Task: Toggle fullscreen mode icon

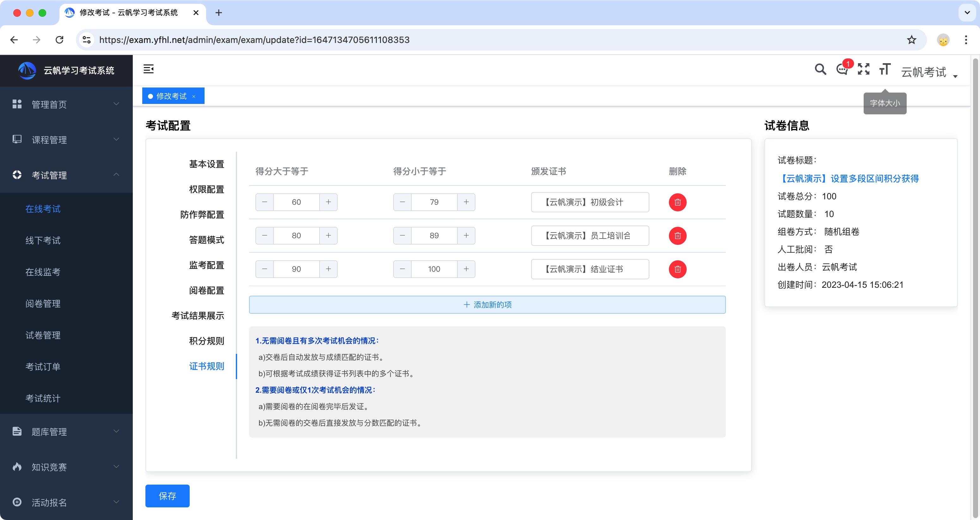Action: pos(863,70)
